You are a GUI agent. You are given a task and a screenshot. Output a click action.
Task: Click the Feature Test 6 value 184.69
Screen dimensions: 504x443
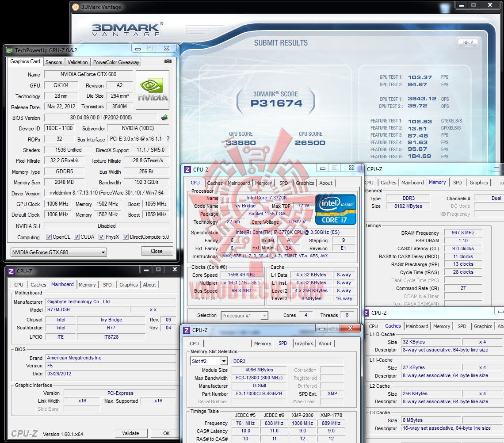[x=420, y=156]
